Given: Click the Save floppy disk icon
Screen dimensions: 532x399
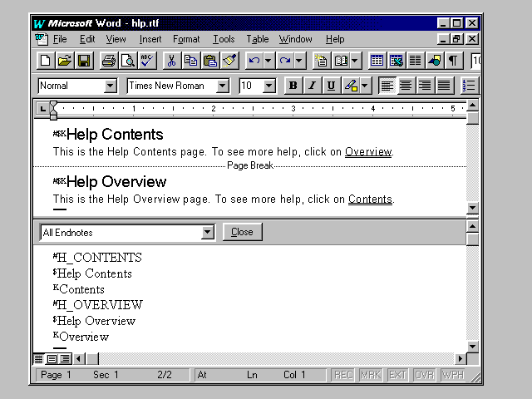Looking at the screenshot, I should (84, 61).
